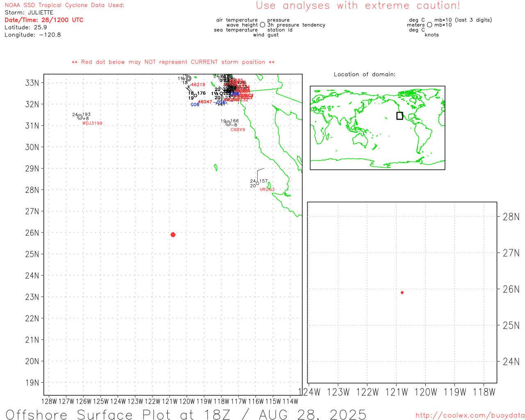Click the 26N label on the inset map

click(x=511, y=289)
